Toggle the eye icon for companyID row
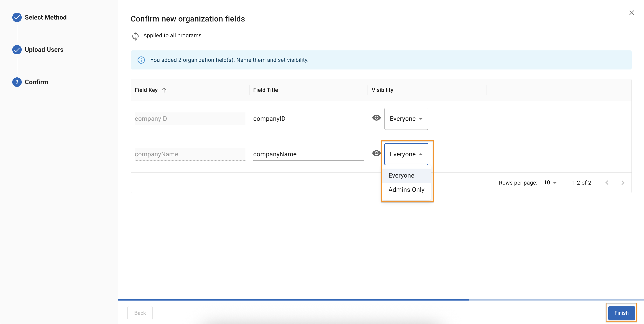Screen dimensions: 644x324 pos(376,118)
